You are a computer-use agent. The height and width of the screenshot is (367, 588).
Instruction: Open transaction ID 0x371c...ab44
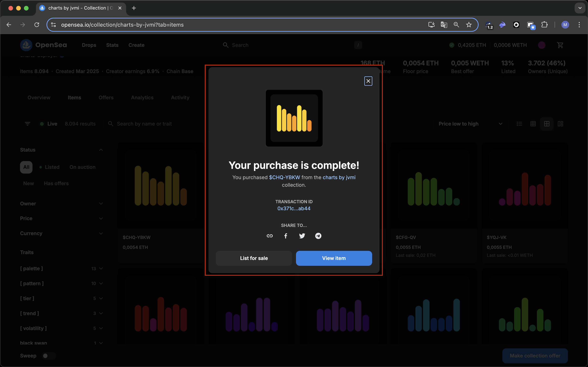[294, 209]
